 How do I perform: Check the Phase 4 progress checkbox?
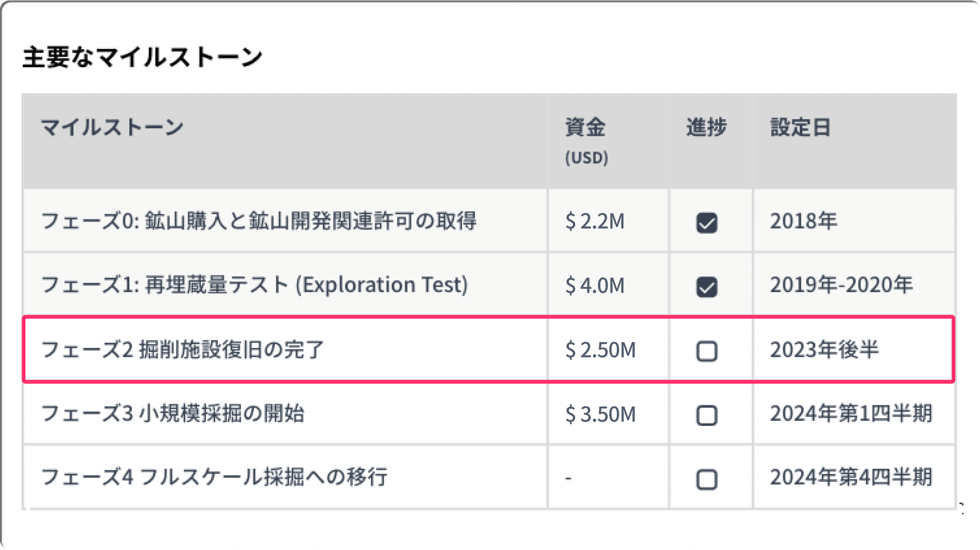(x=707, y=479)
